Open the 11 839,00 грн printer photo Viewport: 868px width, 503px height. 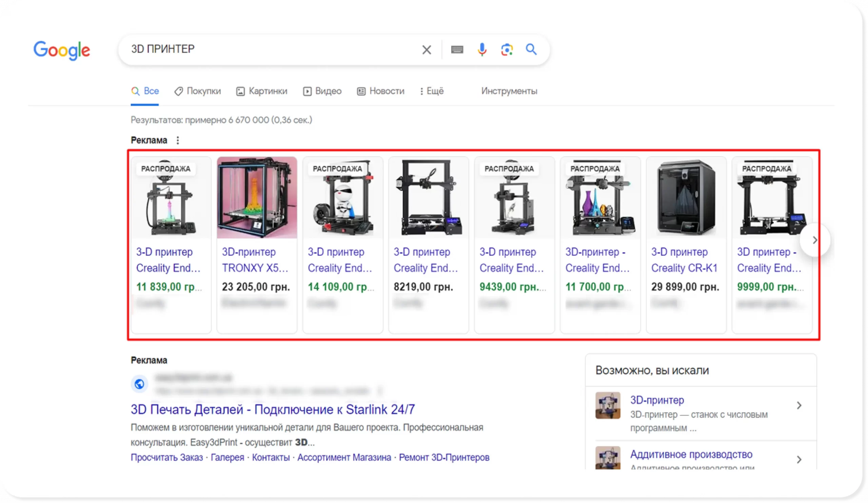point(171,198)
